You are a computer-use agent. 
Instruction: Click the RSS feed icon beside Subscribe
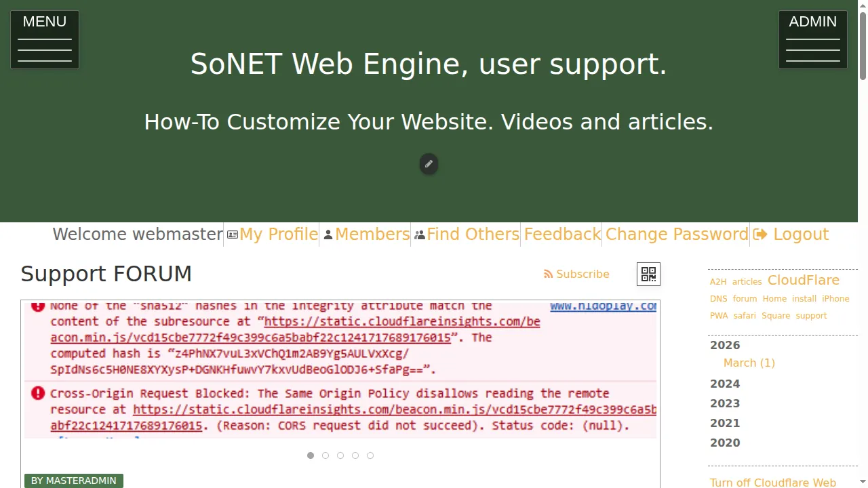click(548, 274)
